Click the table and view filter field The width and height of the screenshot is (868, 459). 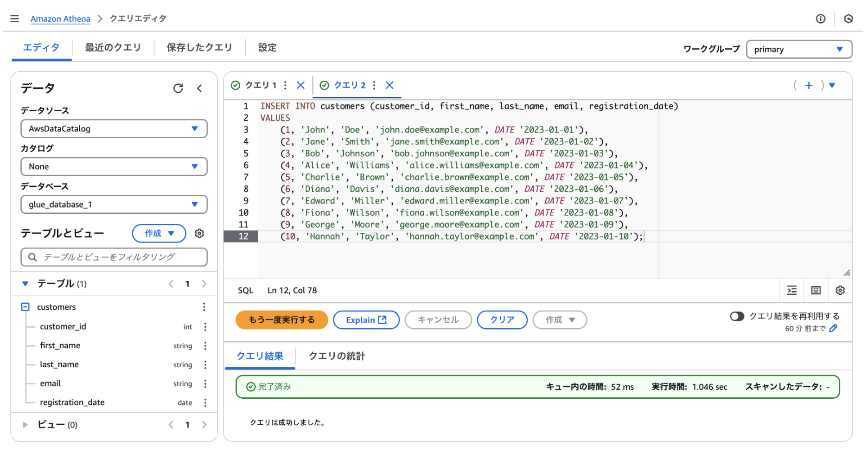(x=114, y=257)
